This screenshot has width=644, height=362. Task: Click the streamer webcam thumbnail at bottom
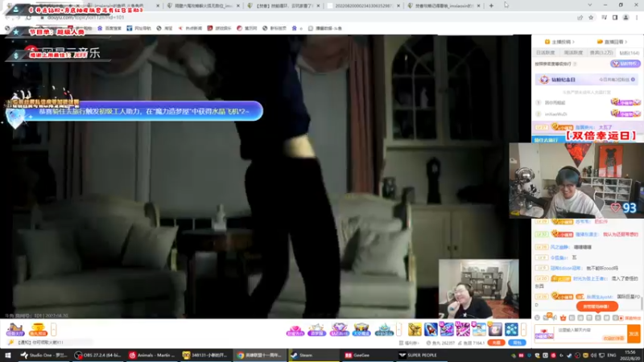tap(478, 289)
